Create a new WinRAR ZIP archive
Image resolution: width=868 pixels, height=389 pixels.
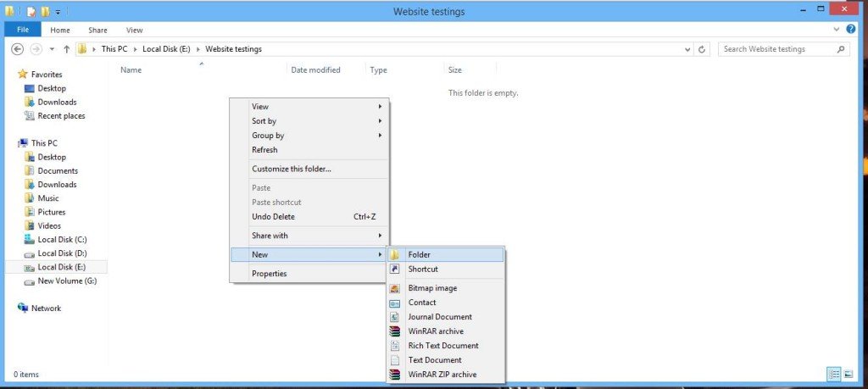[446, 374]
